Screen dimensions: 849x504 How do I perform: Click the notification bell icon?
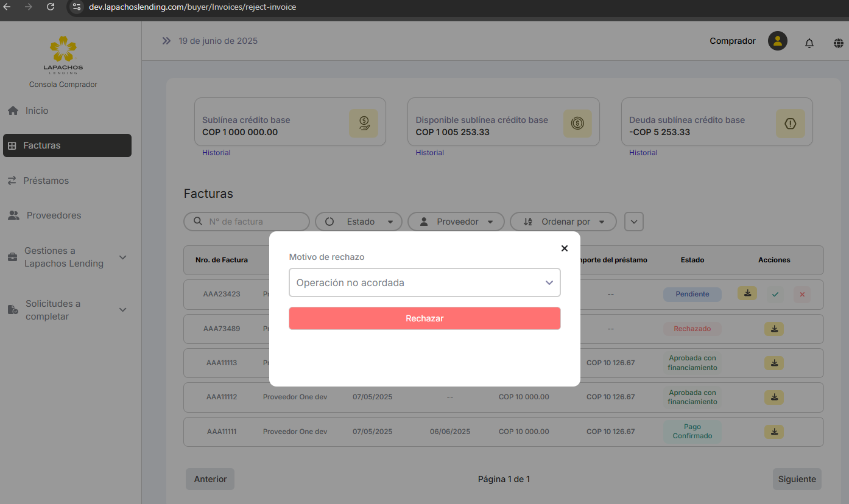pos(809,43)
